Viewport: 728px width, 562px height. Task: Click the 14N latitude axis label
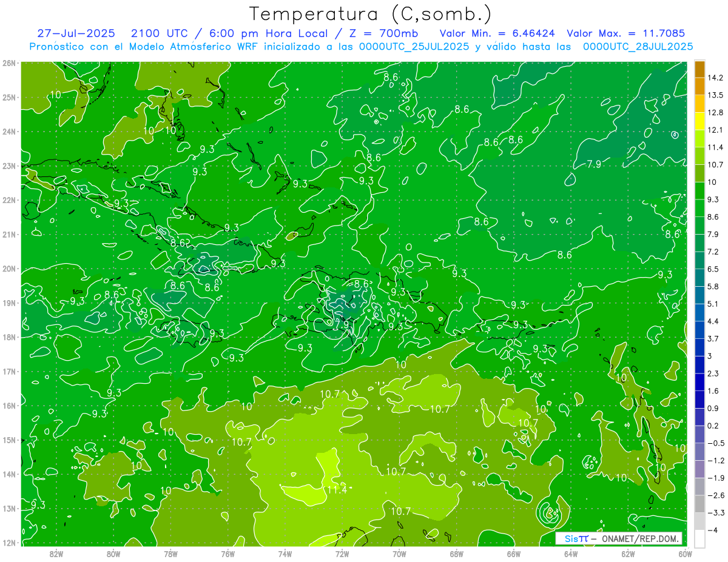click(x=8, y=474)
